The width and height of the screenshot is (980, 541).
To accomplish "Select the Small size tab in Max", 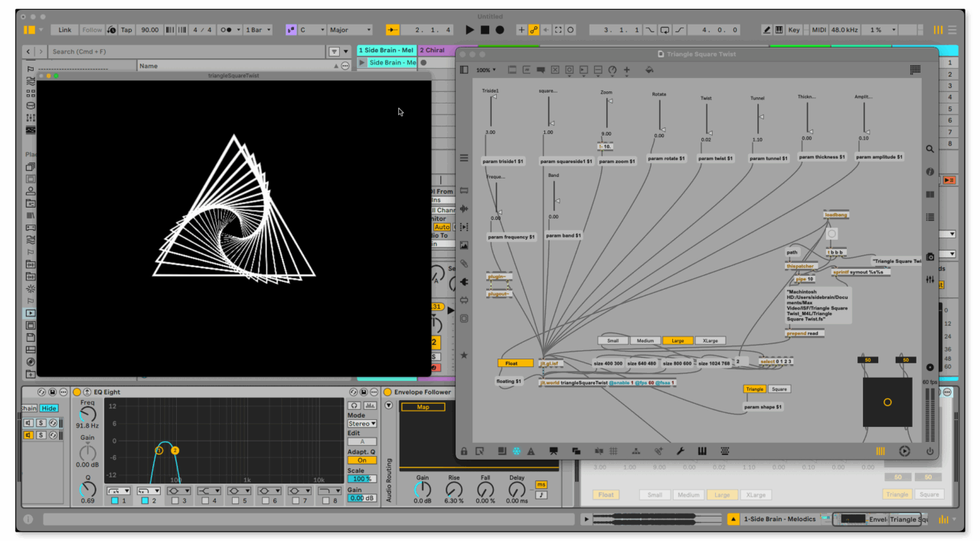I will pos(613,341).
